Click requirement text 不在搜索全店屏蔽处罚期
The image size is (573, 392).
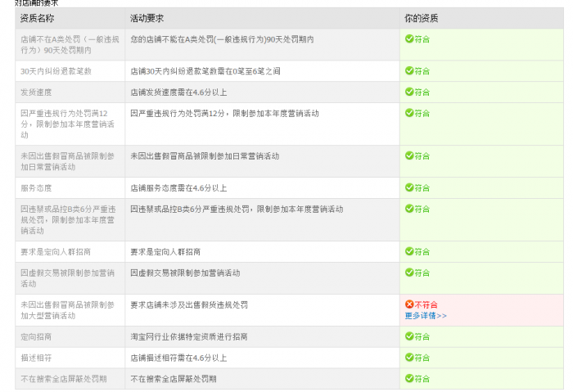174,379
